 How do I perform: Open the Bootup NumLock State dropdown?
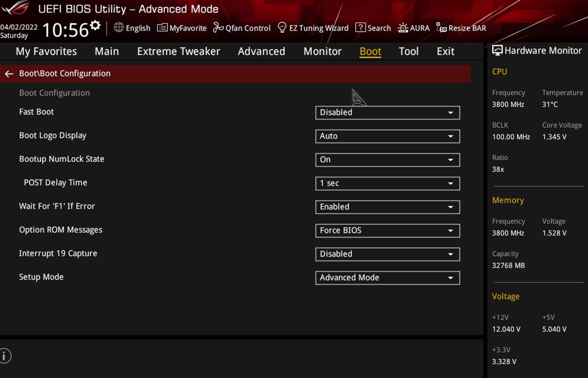[387, 160]
